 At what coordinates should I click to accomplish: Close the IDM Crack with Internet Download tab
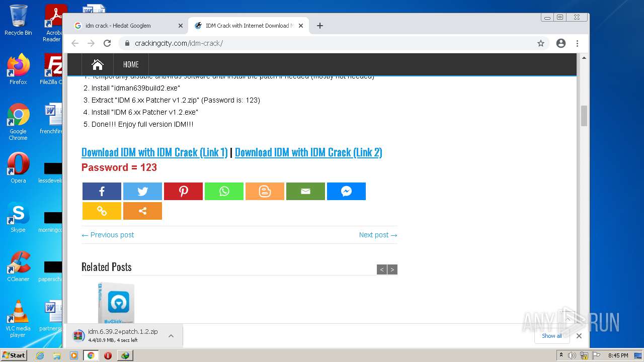[301, 26]
